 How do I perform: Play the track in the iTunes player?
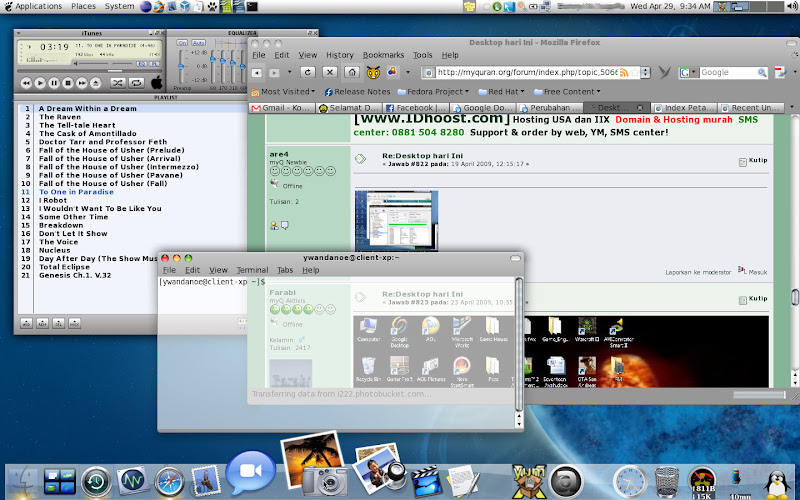coord(40,83)
